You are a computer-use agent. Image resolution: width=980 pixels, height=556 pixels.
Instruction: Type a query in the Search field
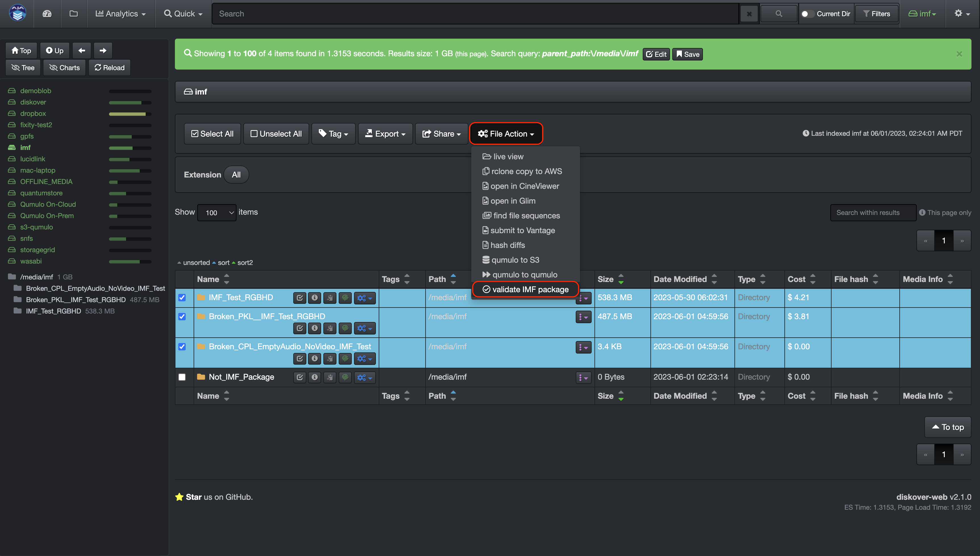coord(458,13)
